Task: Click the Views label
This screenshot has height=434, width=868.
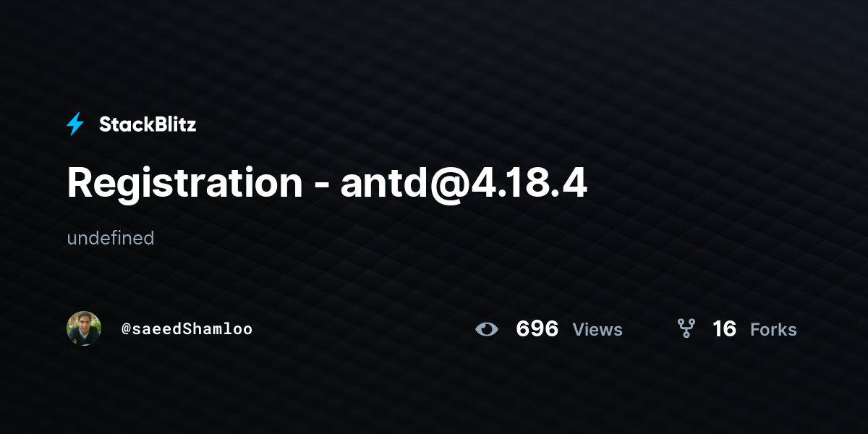Action: point(597,330)
